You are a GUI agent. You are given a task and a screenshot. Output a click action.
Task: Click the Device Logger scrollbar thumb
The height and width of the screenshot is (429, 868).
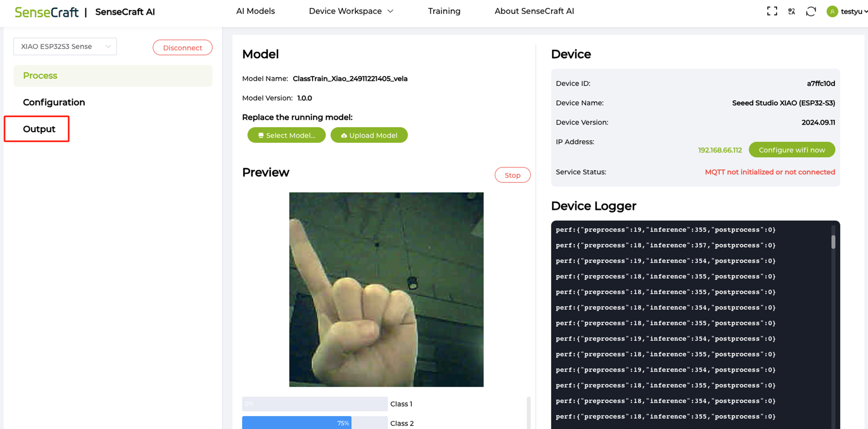click(833, 242)
